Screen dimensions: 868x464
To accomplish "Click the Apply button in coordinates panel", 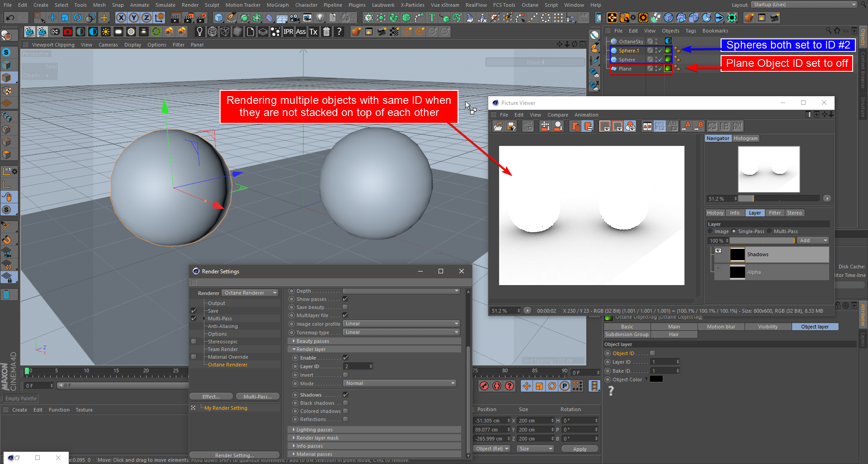I will [x=580, y=449].
